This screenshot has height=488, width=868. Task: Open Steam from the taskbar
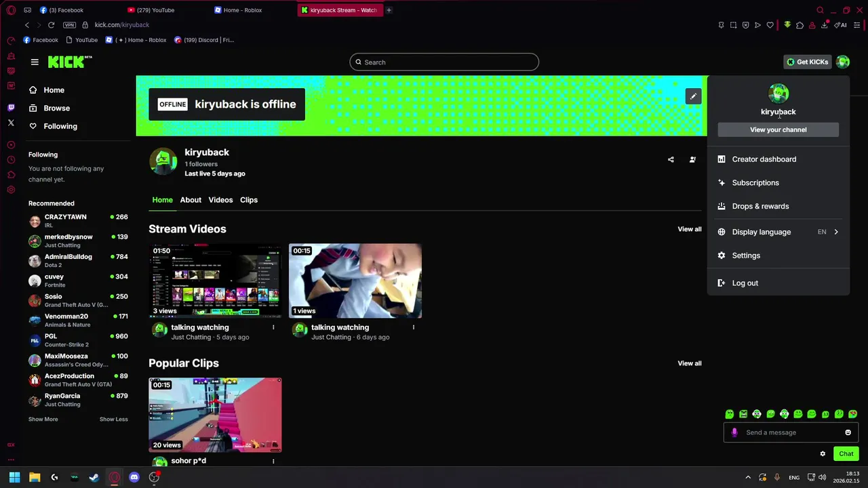tap(94, 477)
